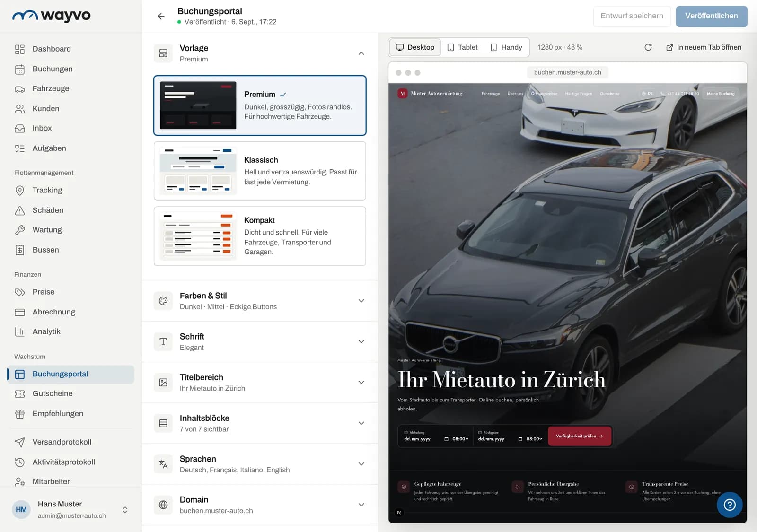Image resolution: width=757 pixels, height=532 pixels.
Task: Open Dashboard in the sidebar
Action: (x=71, y=49)
